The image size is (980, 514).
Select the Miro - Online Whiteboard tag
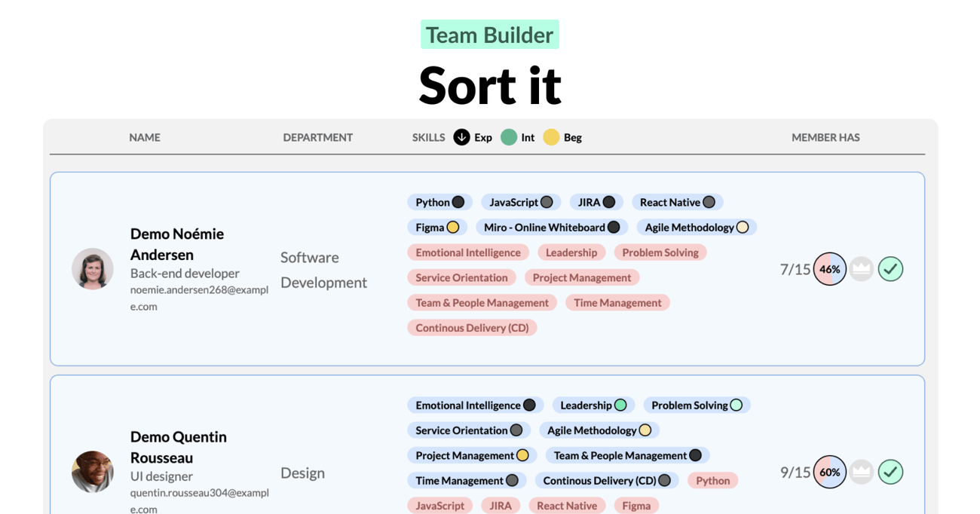point(552,227)
